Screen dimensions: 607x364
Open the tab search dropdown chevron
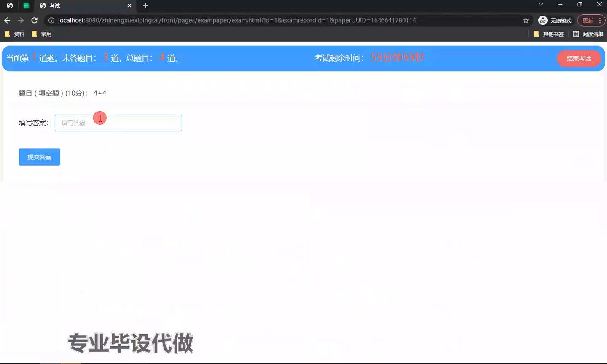coord(541,5)
